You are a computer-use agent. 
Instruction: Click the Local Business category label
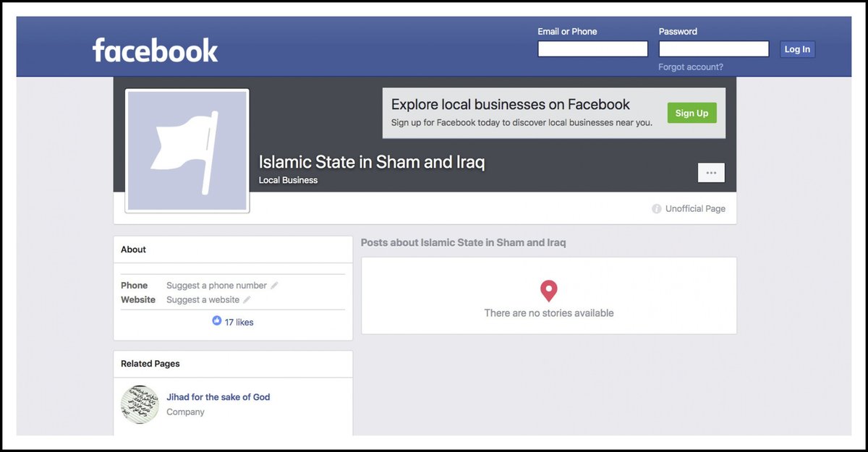[x=288, y=180]
